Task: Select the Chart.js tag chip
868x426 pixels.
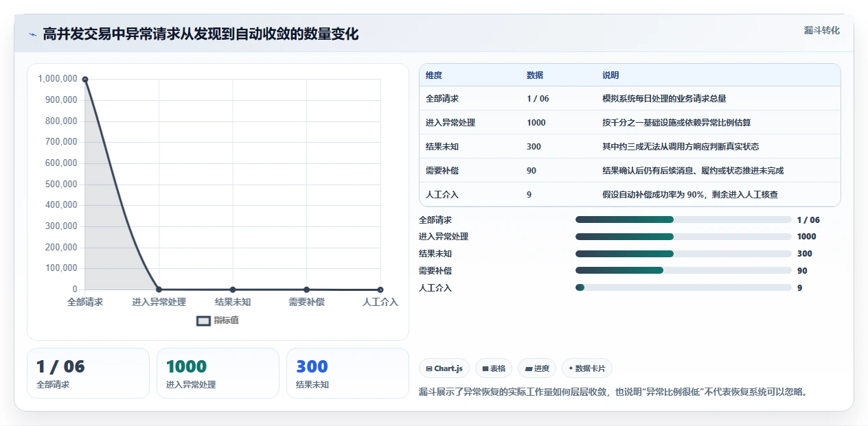Action: pos(444,368)
